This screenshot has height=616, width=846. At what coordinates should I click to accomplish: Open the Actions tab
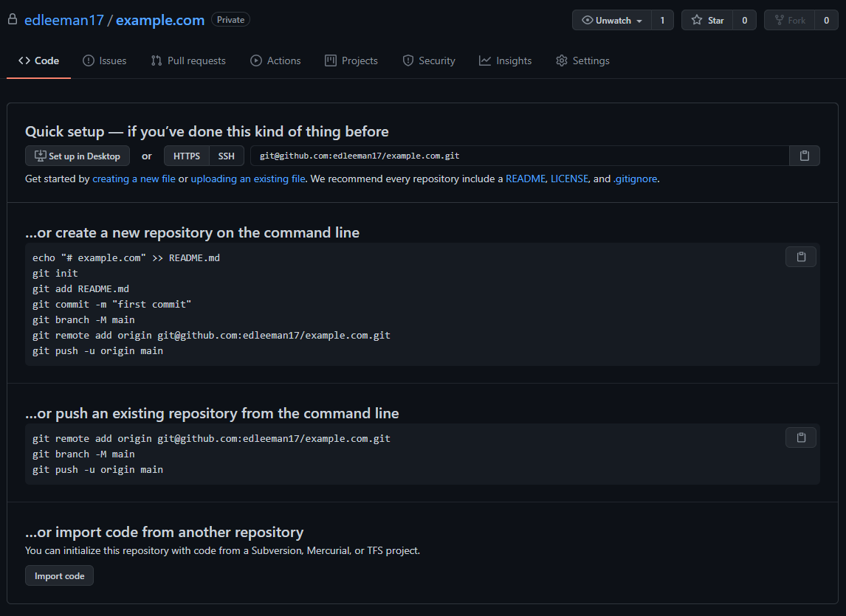275,60
